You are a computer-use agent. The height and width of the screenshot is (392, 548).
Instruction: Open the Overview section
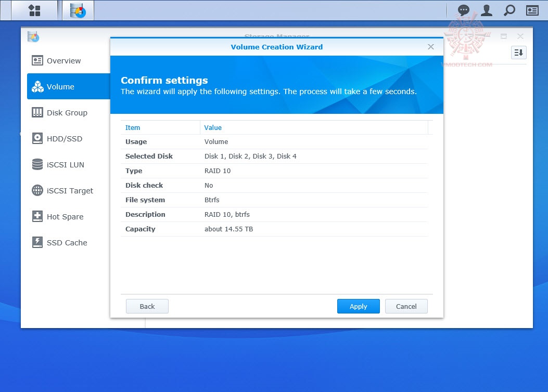pyautogui.click(x=69, y=61)
